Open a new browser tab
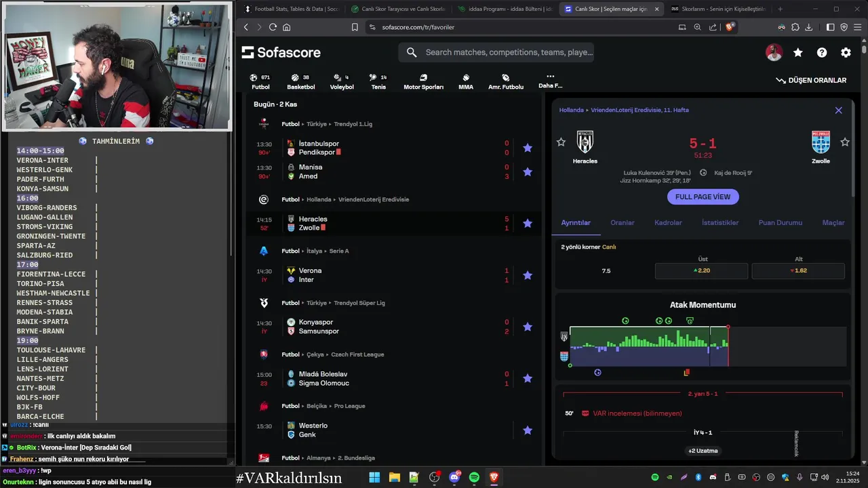The width and height of the screenshot is (868, 488). click(780, 9)
